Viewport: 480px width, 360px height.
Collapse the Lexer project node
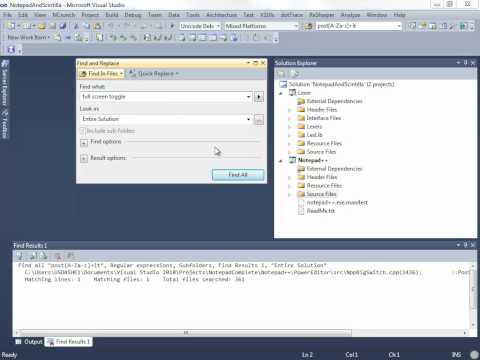[x=281, y=93]
